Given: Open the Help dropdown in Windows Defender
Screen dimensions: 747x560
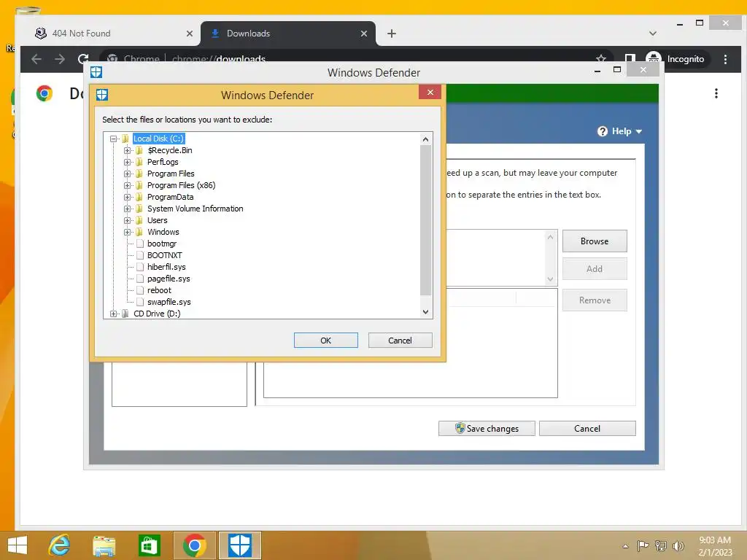Looking at the screenshot, I should 627,131.
